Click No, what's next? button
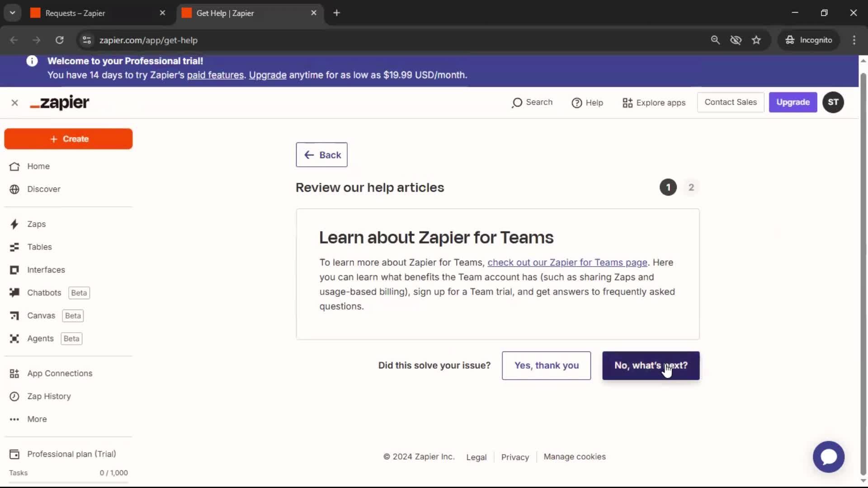 (x=651, y=366)
